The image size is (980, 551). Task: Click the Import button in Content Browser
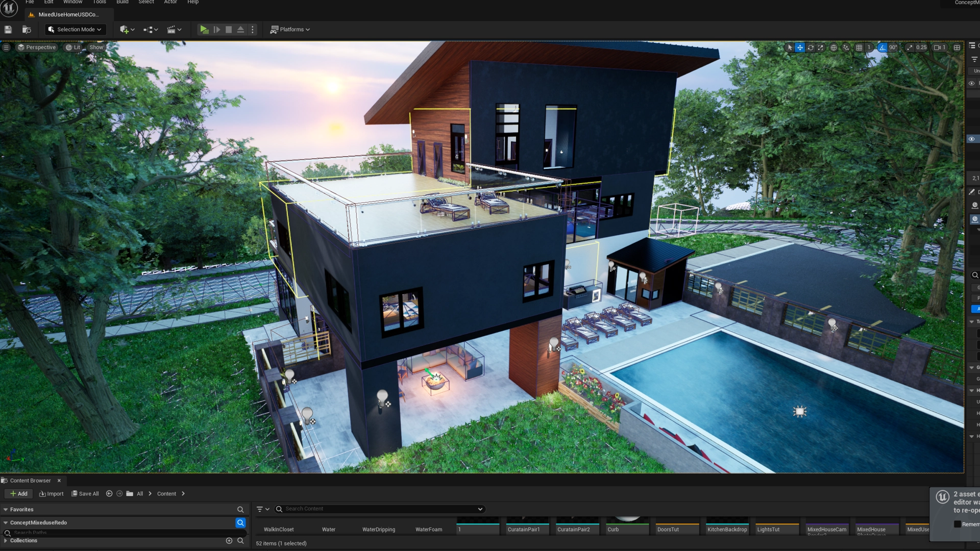click(x=51, y=493)
